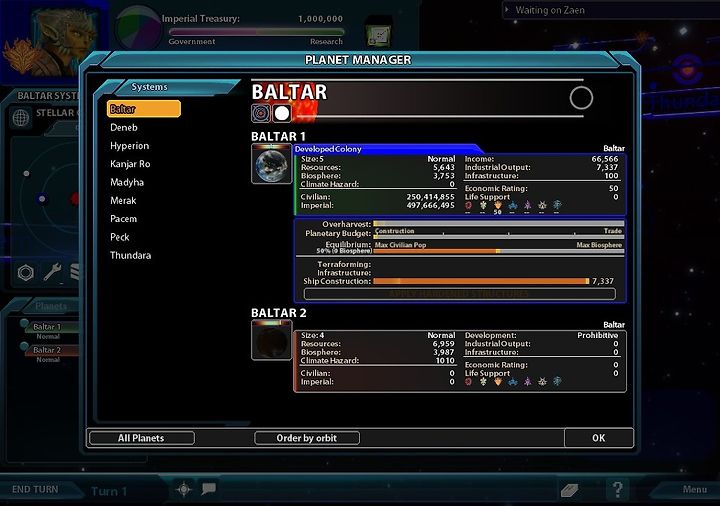
Task: Click the Order by orbit button
Action: tap(307, 438)
